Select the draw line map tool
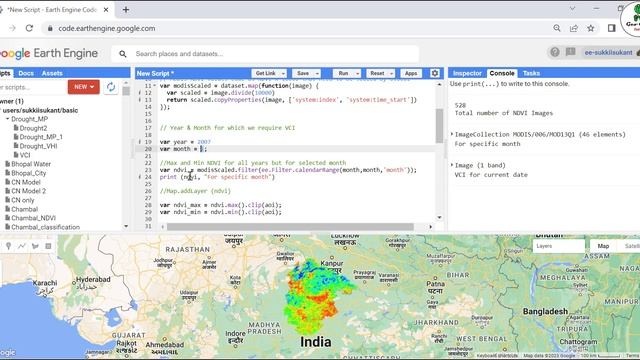Viewport: 640px width, 360px height. 22,246
